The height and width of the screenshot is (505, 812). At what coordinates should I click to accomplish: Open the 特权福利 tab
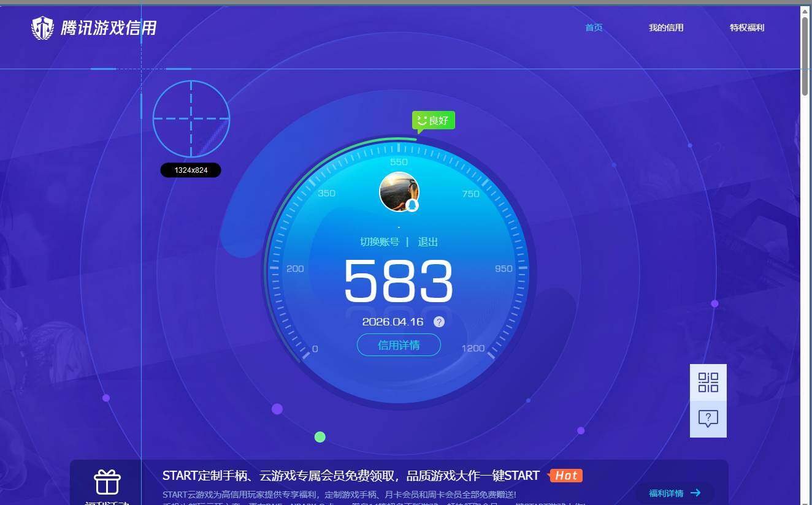click(747, 28)
